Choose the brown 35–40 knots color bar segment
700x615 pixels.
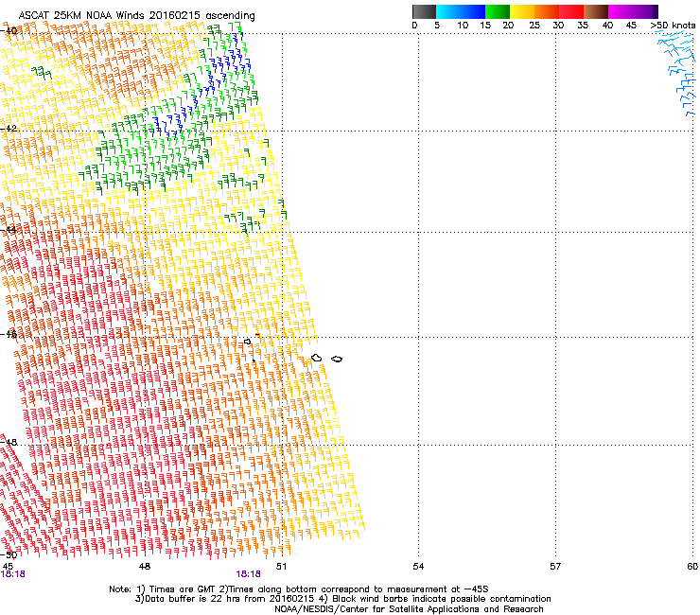pyautogui.click(x=596, y=11)
